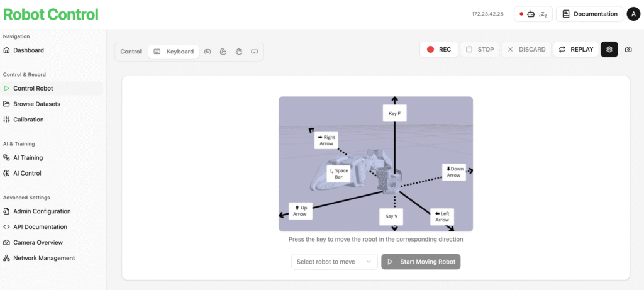Select the VR headset control icon
This screenshot has width=644, height=290.
pyautogui.click(x=255, y=52)
